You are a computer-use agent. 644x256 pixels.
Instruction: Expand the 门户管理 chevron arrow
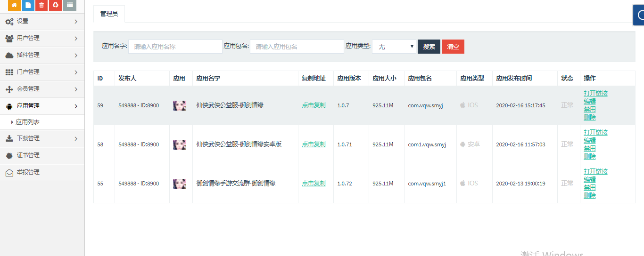[76, 72]
